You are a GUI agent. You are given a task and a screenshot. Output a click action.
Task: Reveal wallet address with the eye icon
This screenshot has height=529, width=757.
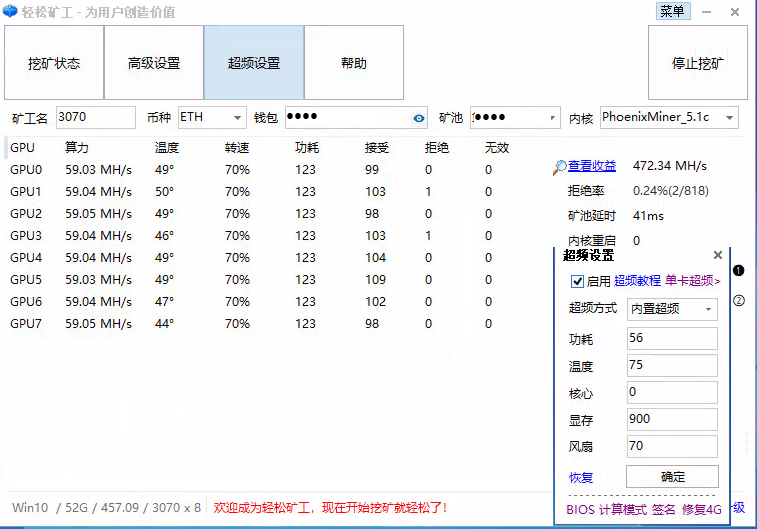tap(419, 118)
